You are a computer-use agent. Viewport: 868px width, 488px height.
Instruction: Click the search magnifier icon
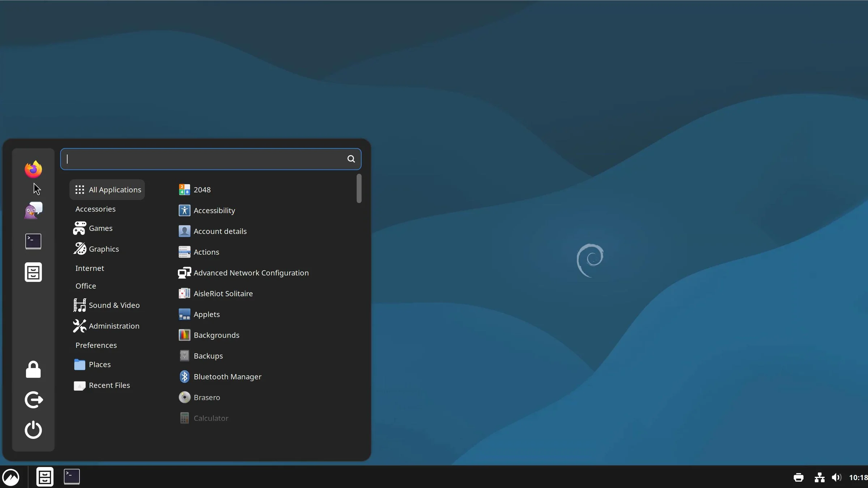point(351,159)
